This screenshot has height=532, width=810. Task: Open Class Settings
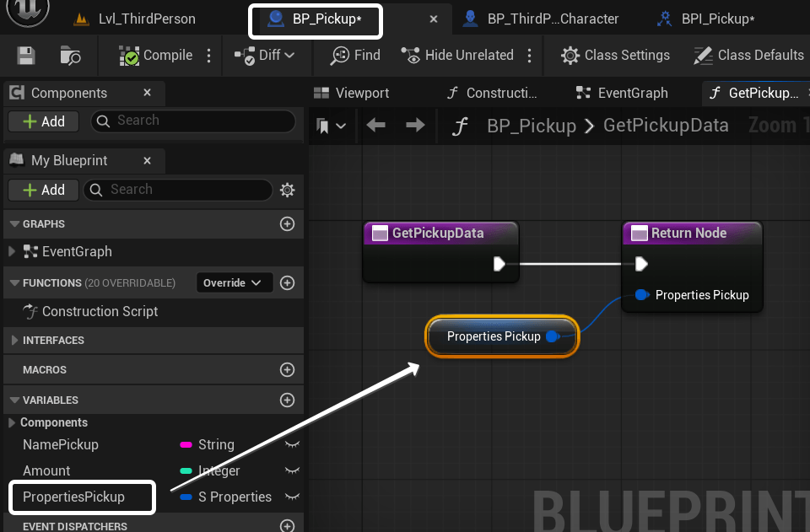pos(616,56)
